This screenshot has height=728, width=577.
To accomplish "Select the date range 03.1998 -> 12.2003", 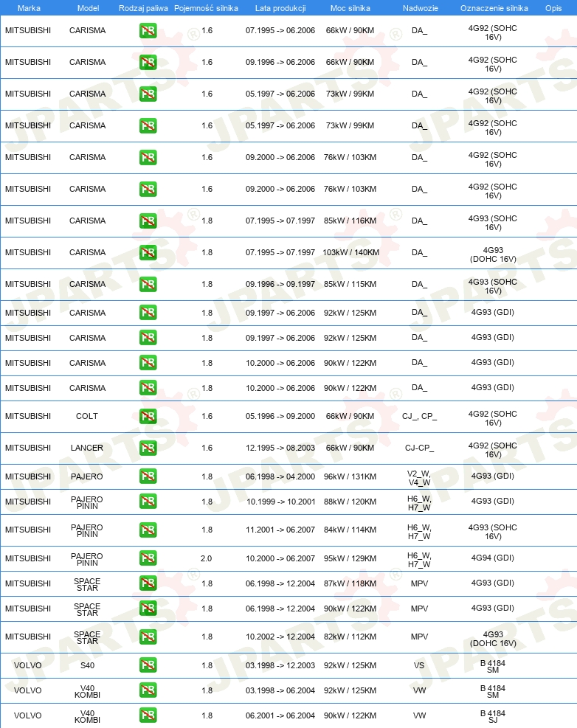I will click(x=280, y=665).
